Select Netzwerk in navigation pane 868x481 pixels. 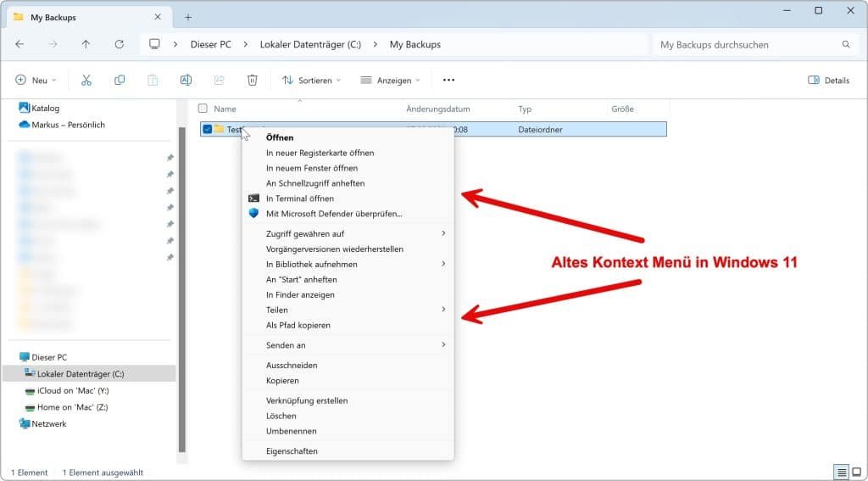coord(42,424)
